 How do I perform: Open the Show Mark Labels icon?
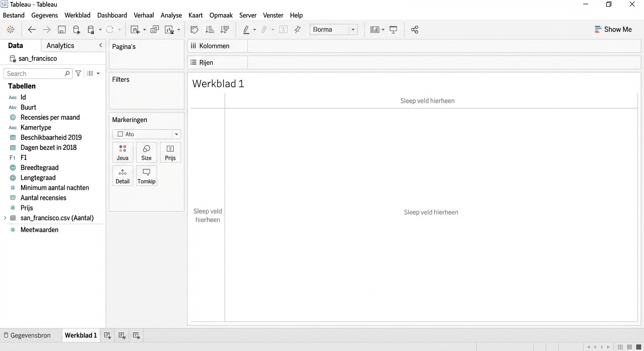283,29
